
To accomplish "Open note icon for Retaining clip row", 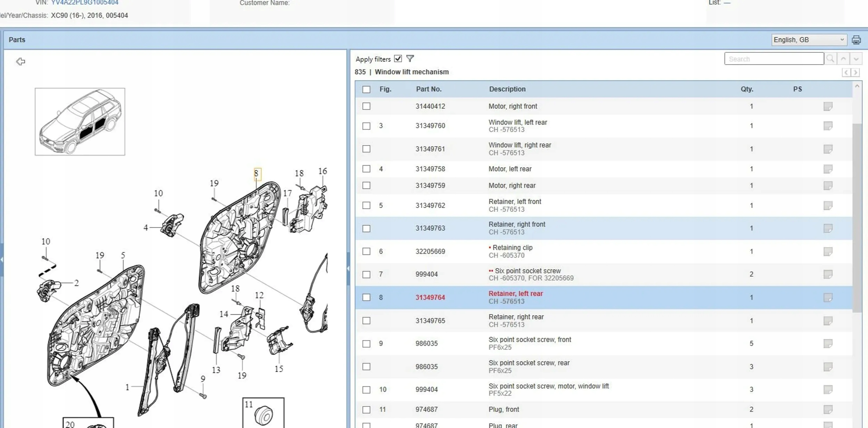I will (x=828, y=251).
